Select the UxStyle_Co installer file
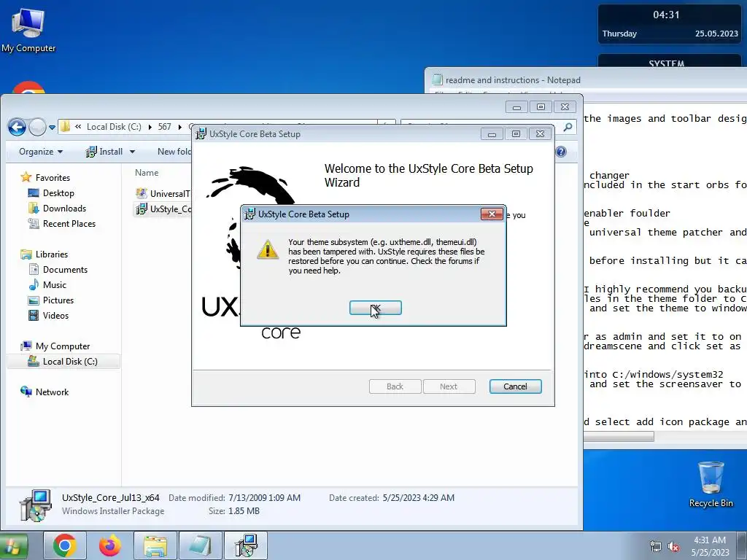This screenshot has height=560, width=747. 163,209
